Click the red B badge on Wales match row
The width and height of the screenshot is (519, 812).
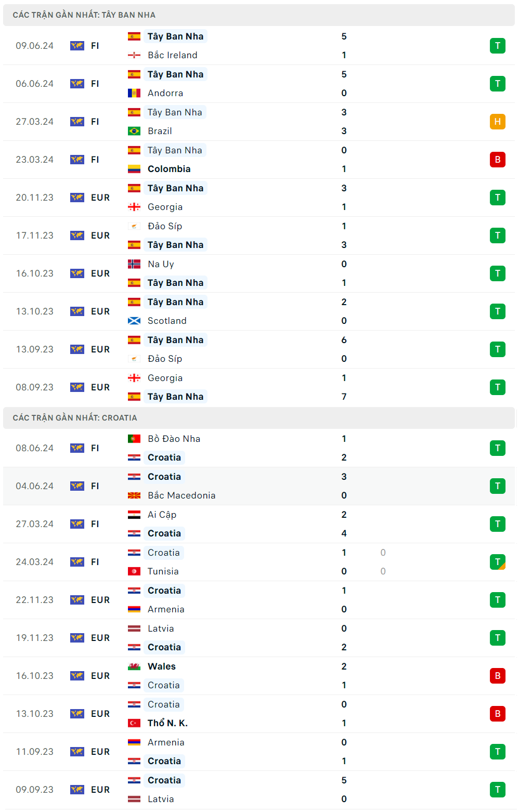(497, 676)
